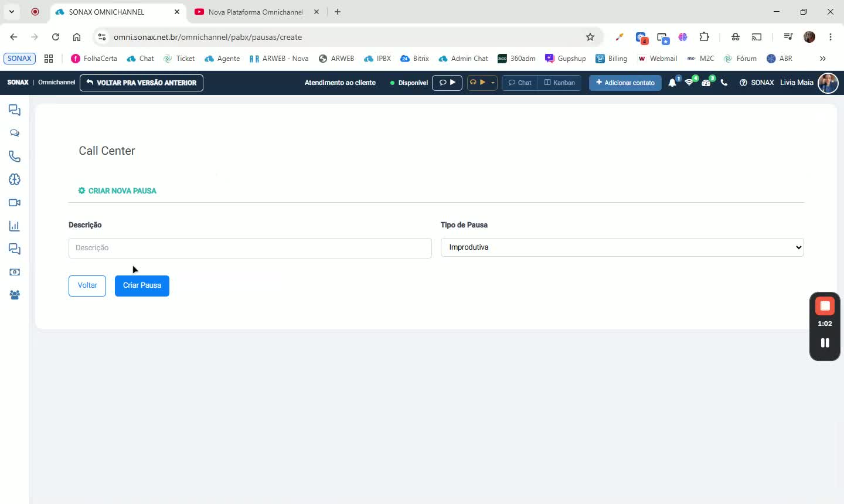Image resolution: width=844 pixels, height=504 pixels.
Task: Open the money icon in sidebar
Action: (x=15, y=272)
